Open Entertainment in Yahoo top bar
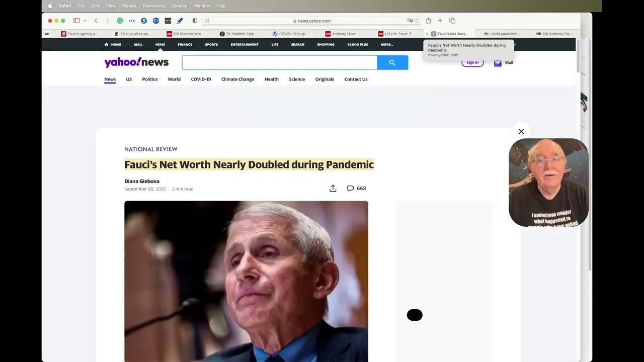The width and height of the screenshot is (644, 362). [x=245, y=44]
